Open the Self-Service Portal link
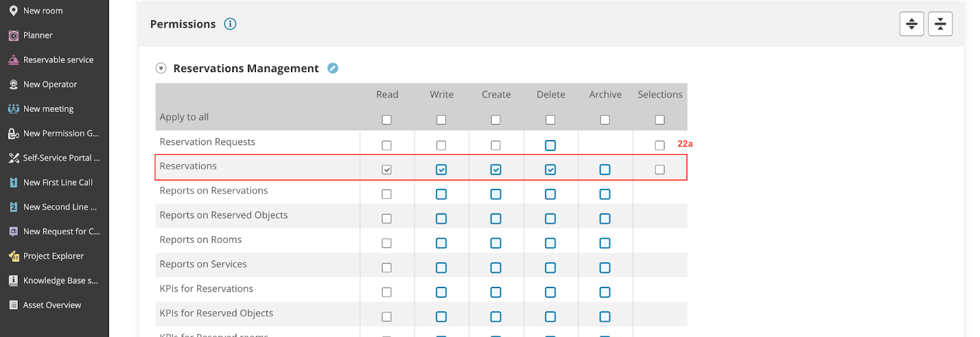This screenshot has width=980, height=337. 61,158
